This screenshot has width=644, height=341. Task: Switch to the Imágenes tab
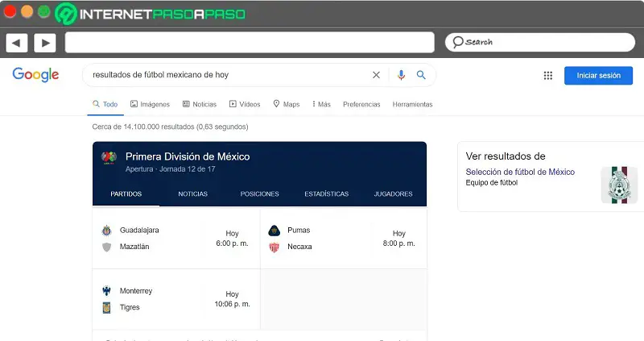[x=150, y=105]
